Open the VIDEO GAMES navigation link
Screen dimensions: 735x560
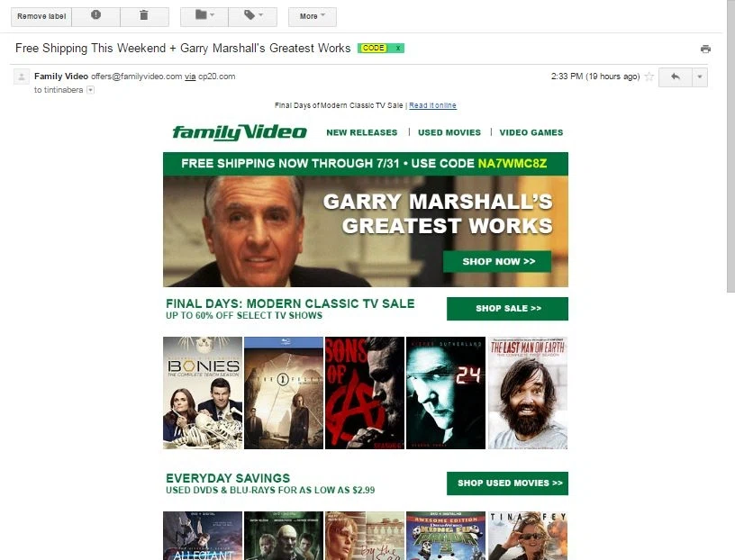click(531, 132)
